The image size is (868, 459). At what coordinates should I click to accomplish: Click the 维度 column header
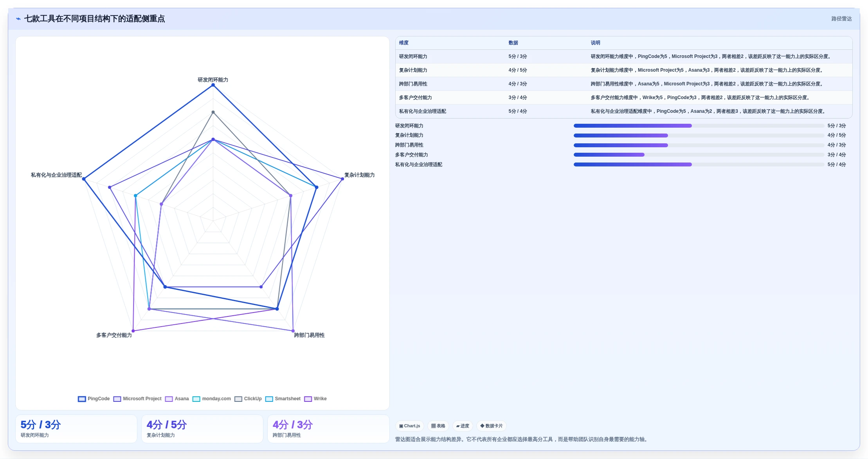tap(404, 43)
